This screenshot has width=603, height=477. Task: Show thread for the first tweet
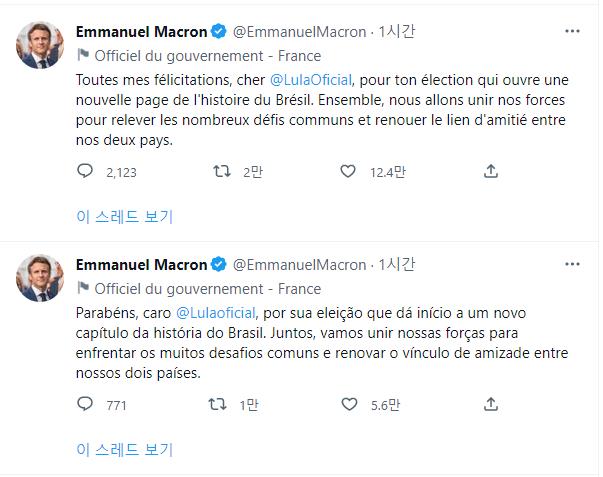click(125, 216)
